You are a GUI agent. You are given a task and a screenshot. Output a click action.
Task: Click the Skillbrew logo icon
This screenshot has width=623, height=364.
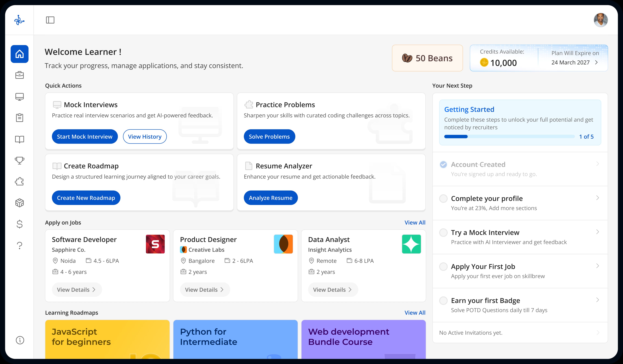[x=19, y=20]
